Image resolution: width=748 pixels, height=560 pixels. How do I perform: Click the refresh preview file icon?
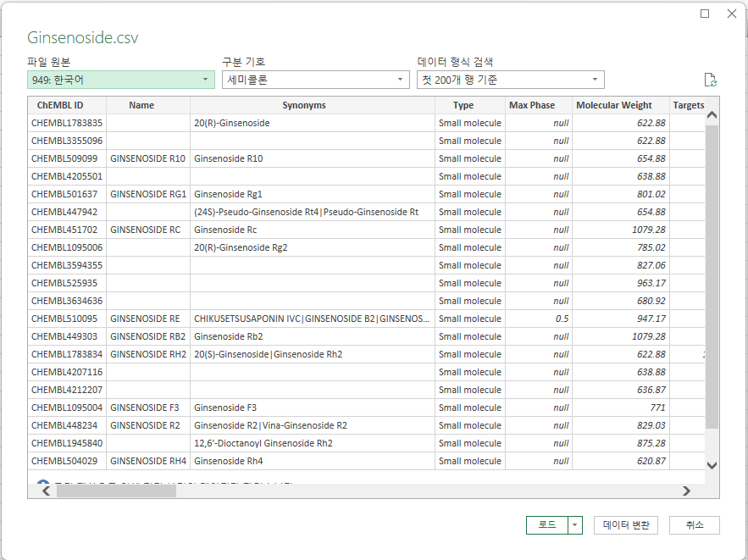click(711, 80)
